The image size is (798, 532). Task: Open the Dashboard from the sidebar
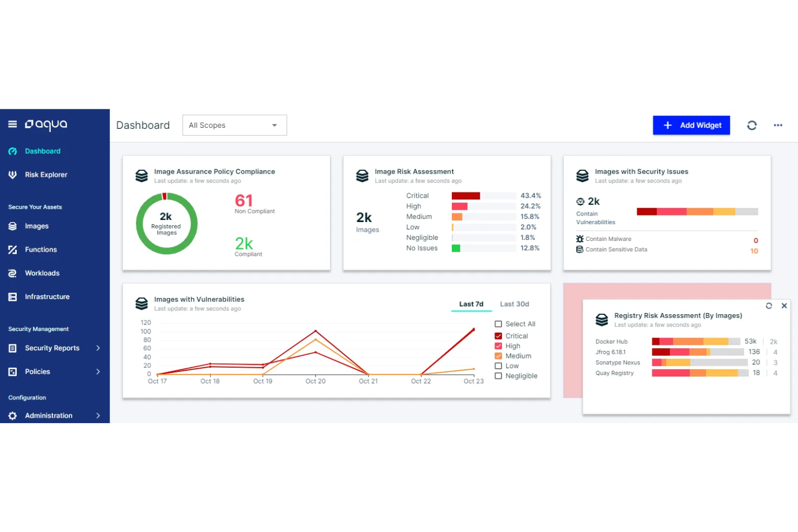tap(43, 151)
